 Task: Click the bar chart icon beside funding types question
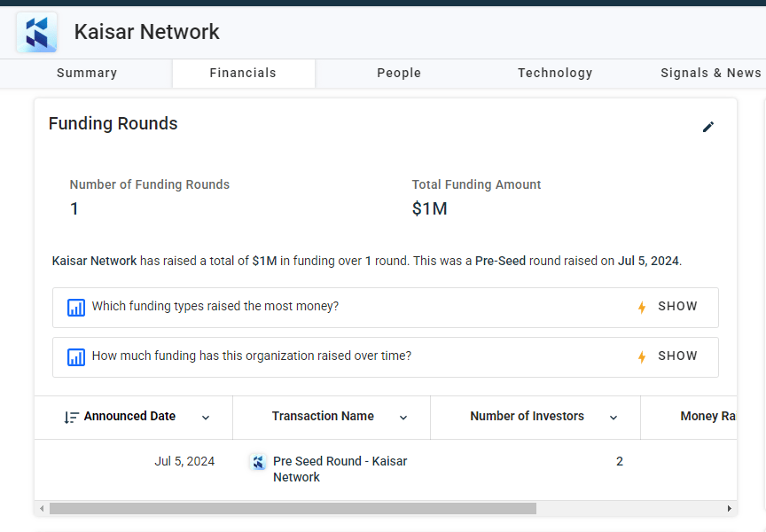point(76,308)
